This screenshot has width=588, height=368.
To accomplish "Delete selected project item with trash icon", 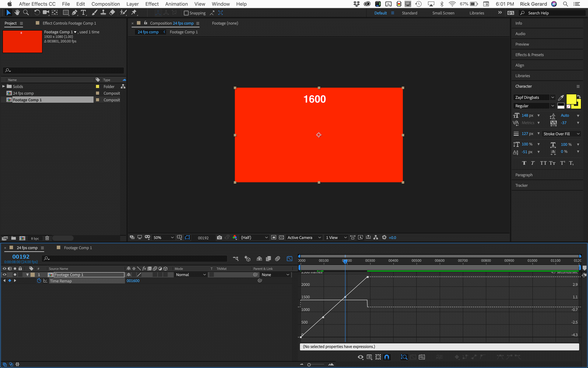I will click(x=47, y=238).
